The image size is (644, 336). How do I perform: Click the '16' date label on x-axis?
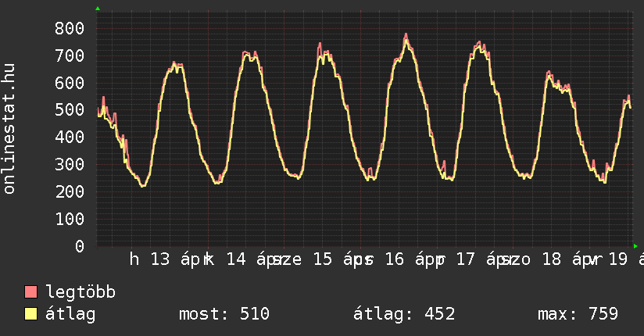tap(395, 260)
